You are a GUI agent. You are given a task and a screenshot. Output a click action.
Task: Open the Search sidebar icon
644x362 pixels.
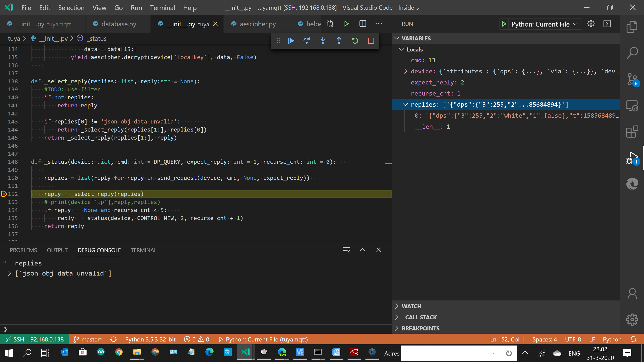(x=632, y=53)
